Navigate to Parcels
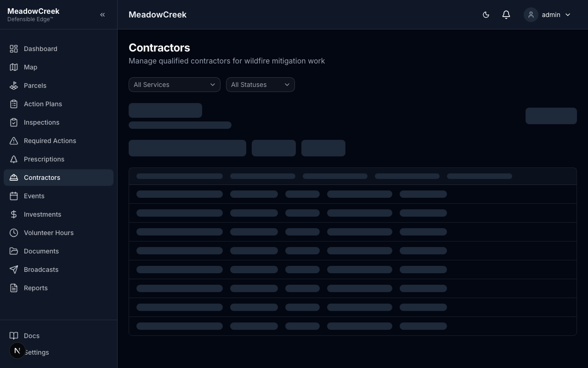The height and width of the screenshot is (368, 588). (x=58, y=86)
